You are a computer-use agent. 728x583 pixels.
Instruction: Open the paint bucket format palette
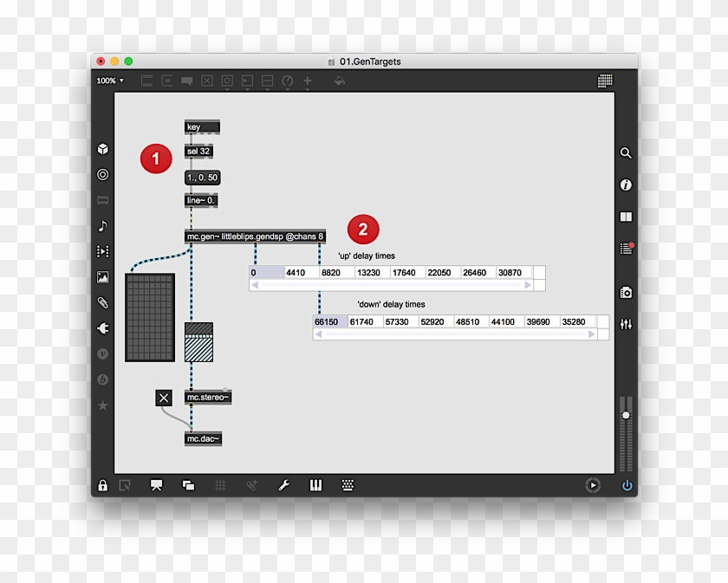tap(340, 81)
